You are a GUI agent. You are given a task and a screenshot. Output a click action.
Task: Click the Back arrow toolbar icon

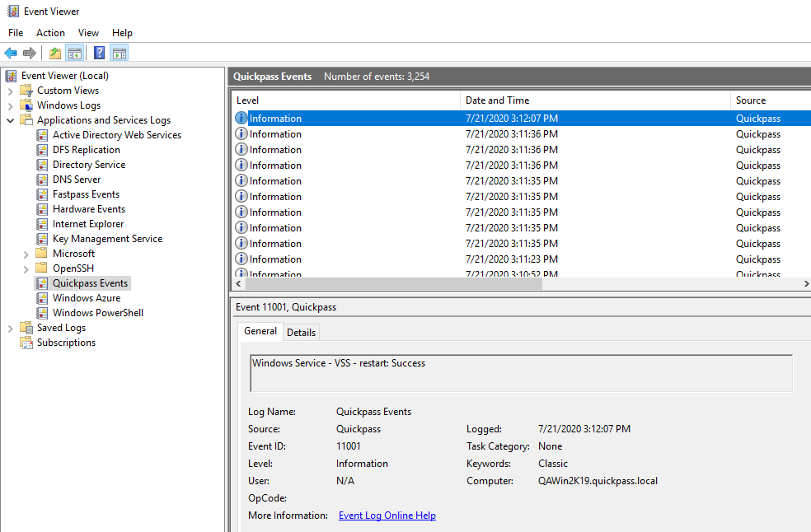point(11,53)
